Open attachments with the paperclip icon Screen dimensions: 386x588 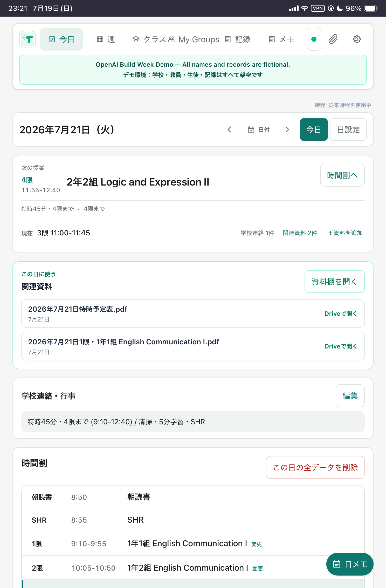tap(333, 39)
